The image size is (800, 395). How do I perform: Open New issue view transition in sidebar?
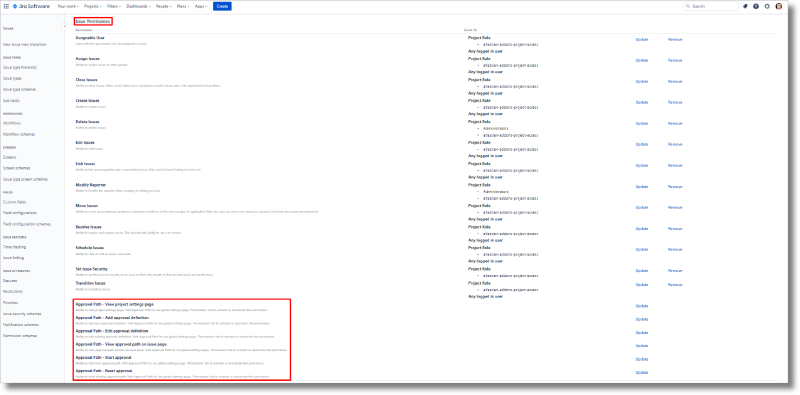click(x=24, y=45)
